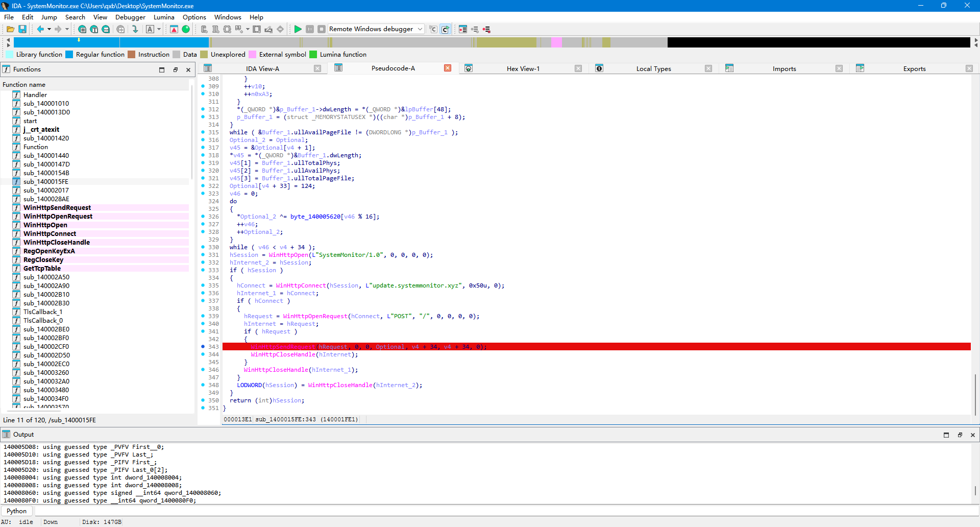Click the pause process toolbar icon
Screen dimensions: 980x527
(x=310, y=30)
